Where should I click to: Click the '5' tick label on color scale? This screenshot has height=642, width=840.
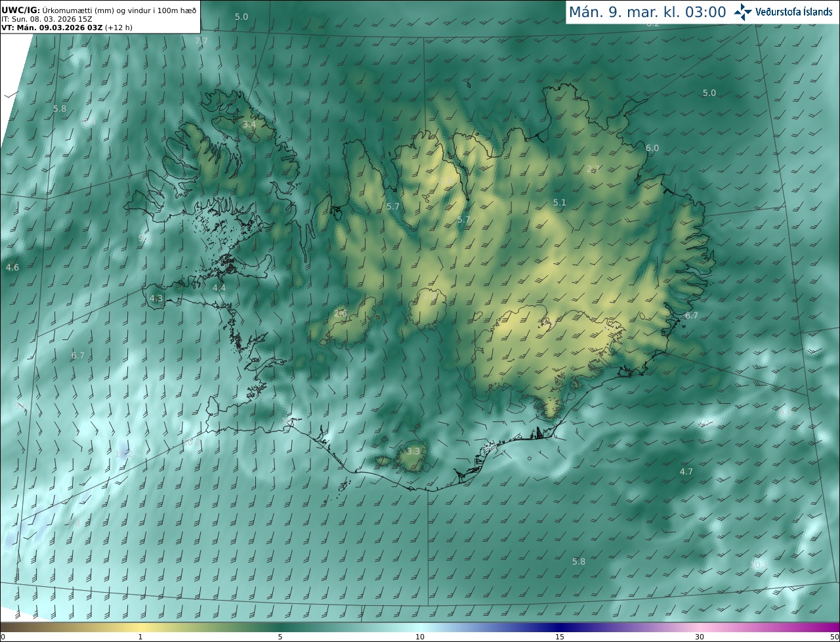(280, 637)
